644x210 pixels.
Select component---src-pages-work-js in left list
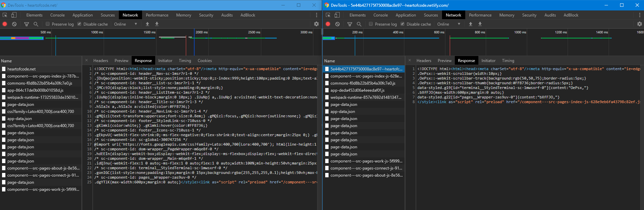pos(41,189)
